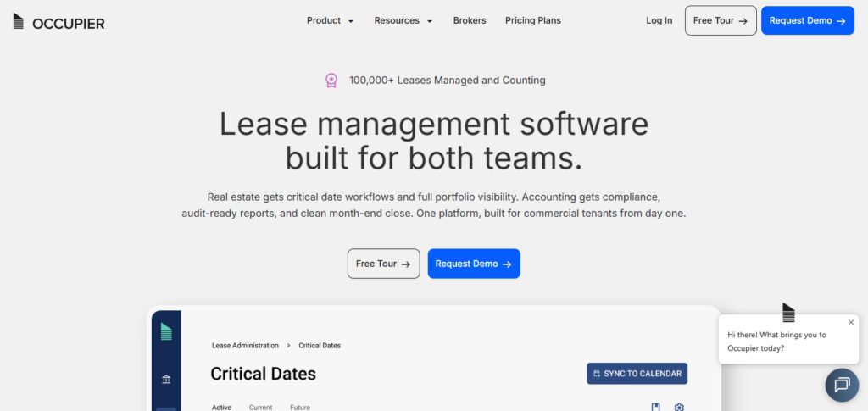The width and height of the screenshot is (868, 411).
Task: Open the Brokers page
Action: pyautogui.click(x=470, y=20)
